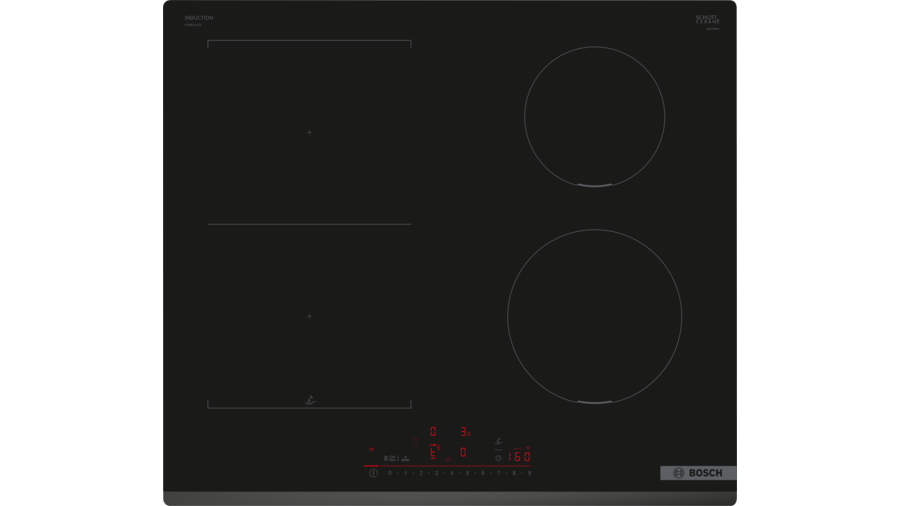
Task: Set power level to 0 on the slider
Action: coord(389,473)
